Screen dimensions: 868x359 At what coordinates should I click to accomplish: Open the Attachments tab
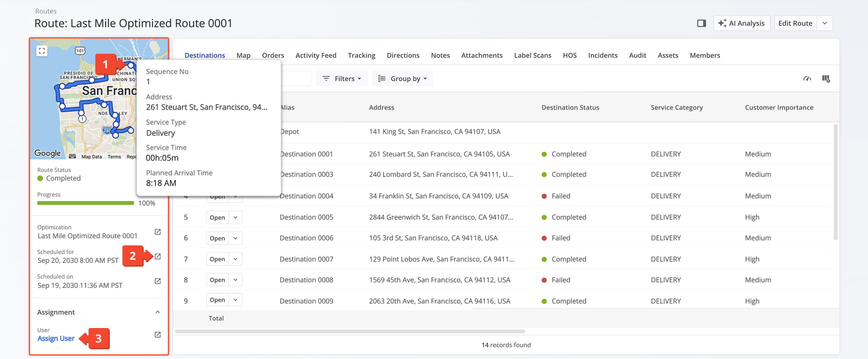tap(482, 56)
